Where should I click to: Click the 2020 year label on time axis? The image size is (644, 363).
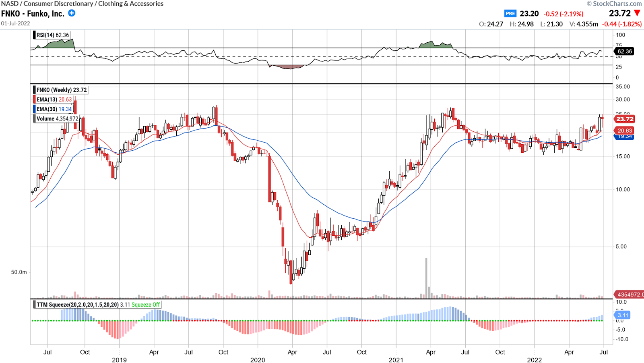[258, 360]
